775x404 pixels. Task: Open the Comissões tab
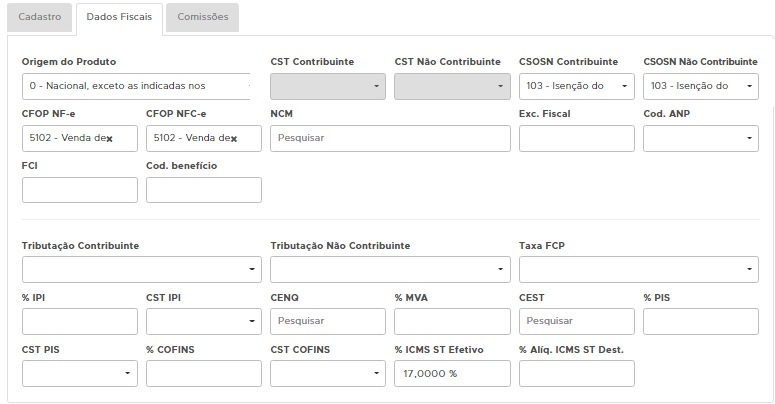point(203,17)
